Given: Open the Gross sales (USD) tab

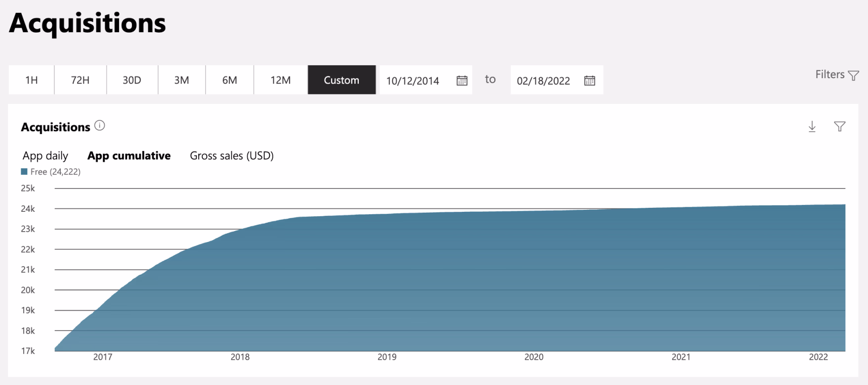Looking at the screenshot, I should [x=232, y=156].
